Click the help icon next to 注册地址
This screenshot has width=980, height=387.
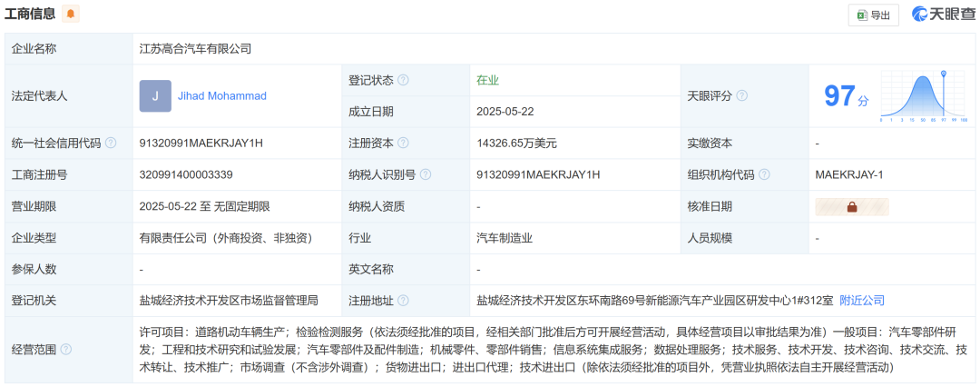(x=403, y=301)
